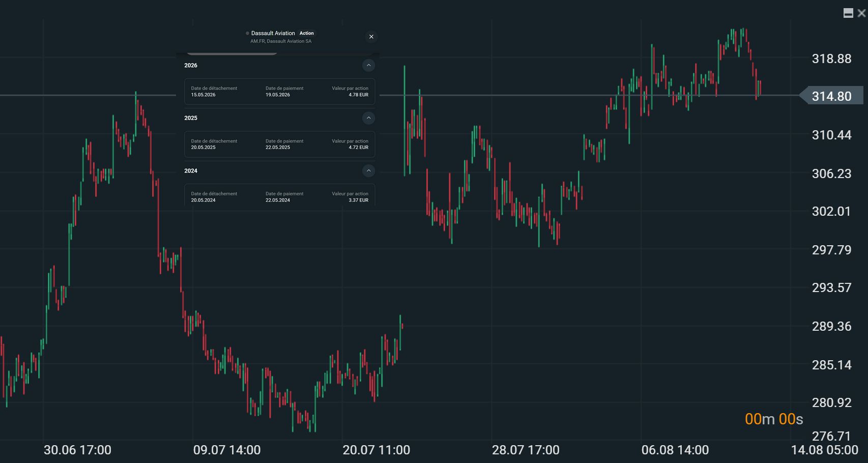
Task: Select the 20.05.2024 dividend card
Action: coord(280,195)
